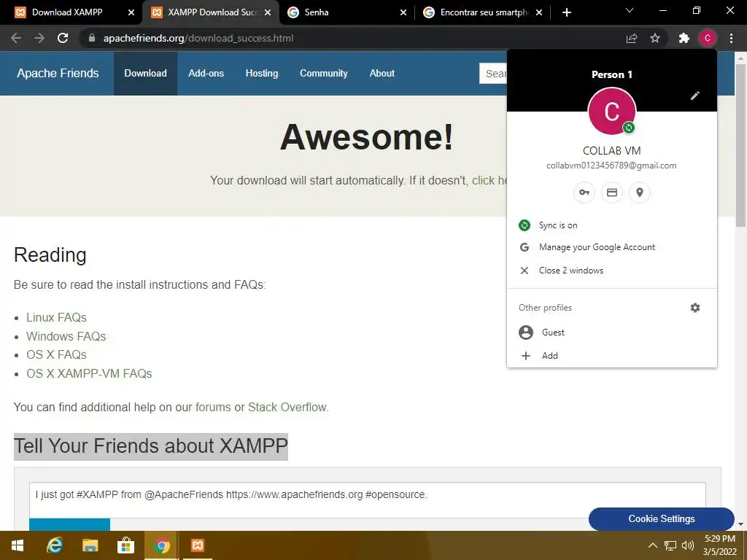Open OS X XAMPP-VM FAQs link
This screenshot has width=747, height=560.
[89, 373]
